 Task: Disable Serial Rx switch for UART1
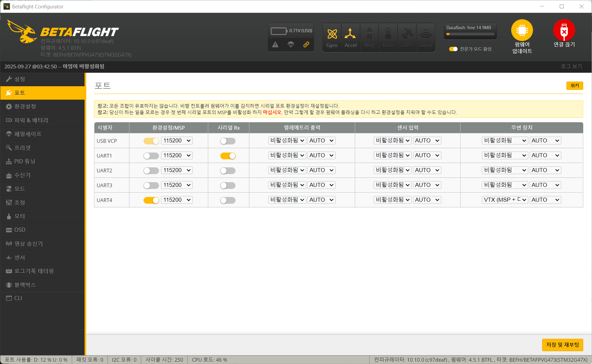pos(228,156)
